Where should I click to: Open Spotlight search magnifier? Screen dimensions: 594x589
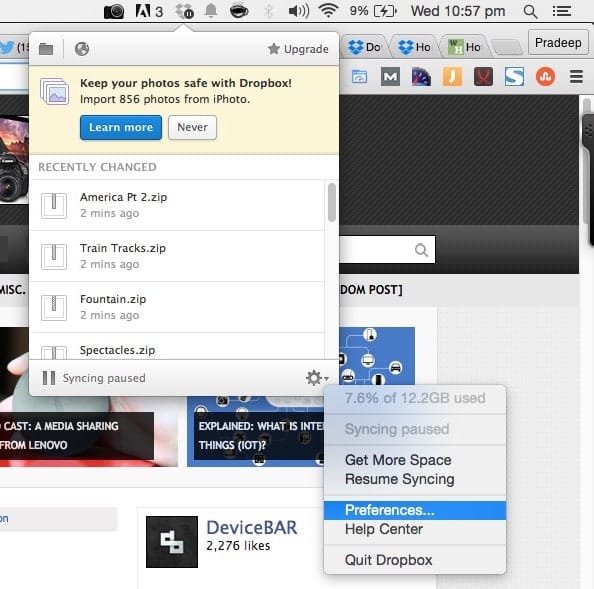tap(530, 11)
